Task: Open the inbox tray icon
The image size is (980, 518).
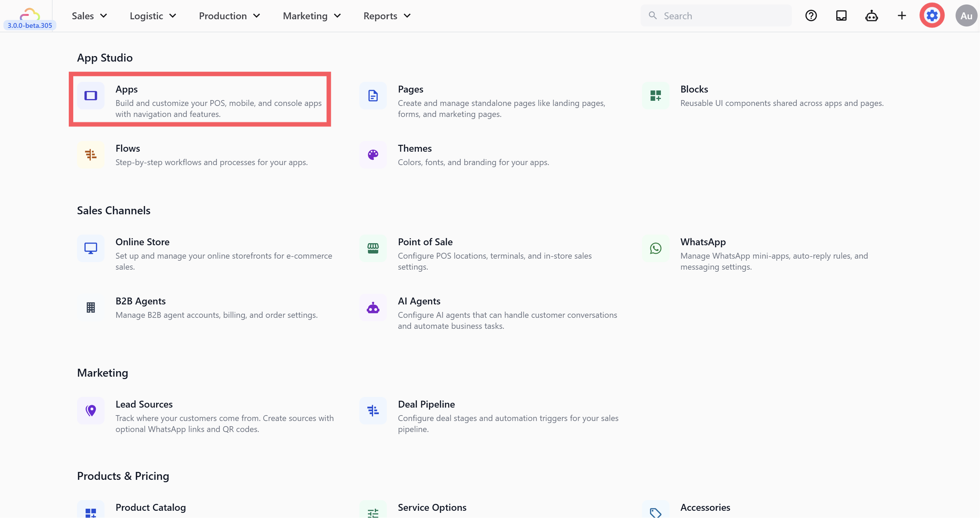Action: tap(841, 15)
